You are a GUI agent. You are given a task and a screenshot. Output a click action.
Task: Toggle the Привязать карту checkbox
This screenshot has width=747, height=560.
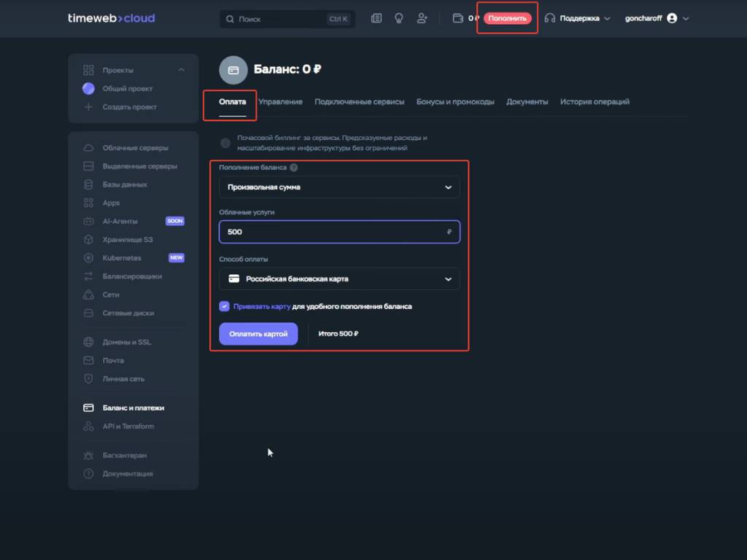(225, 306)
